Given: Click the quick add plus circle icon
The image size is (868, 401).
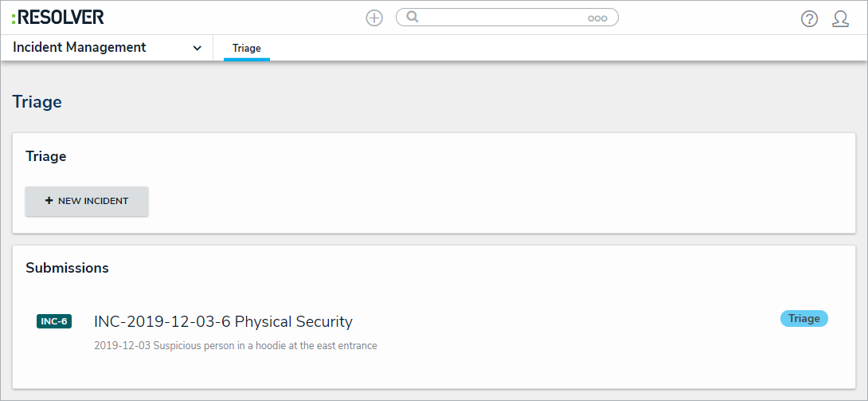Looking at the screenshot, I should click(x=374, y=18).
